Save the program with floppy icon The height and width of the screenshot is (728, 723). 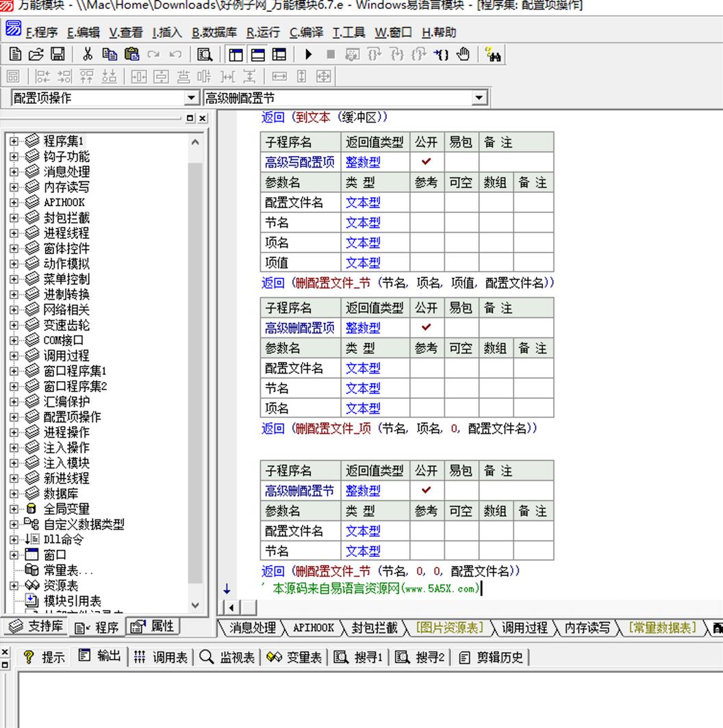tap(58, 54)
